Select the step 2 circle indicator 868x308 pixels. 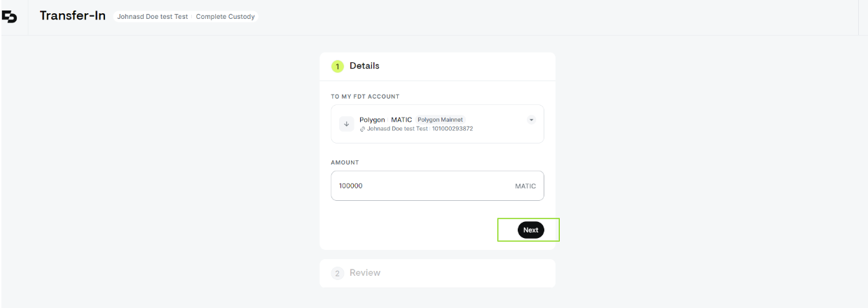[338, 273]
